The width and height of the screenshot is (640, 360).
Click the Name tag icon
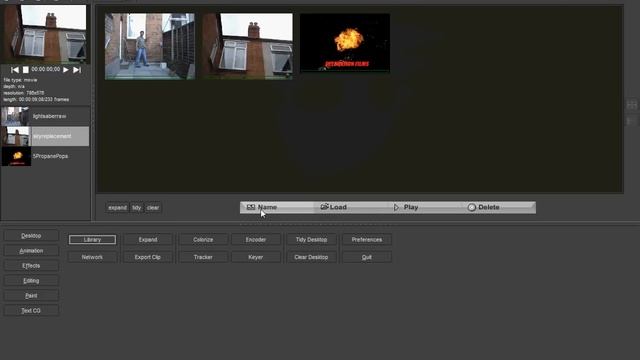click(251, 207)
